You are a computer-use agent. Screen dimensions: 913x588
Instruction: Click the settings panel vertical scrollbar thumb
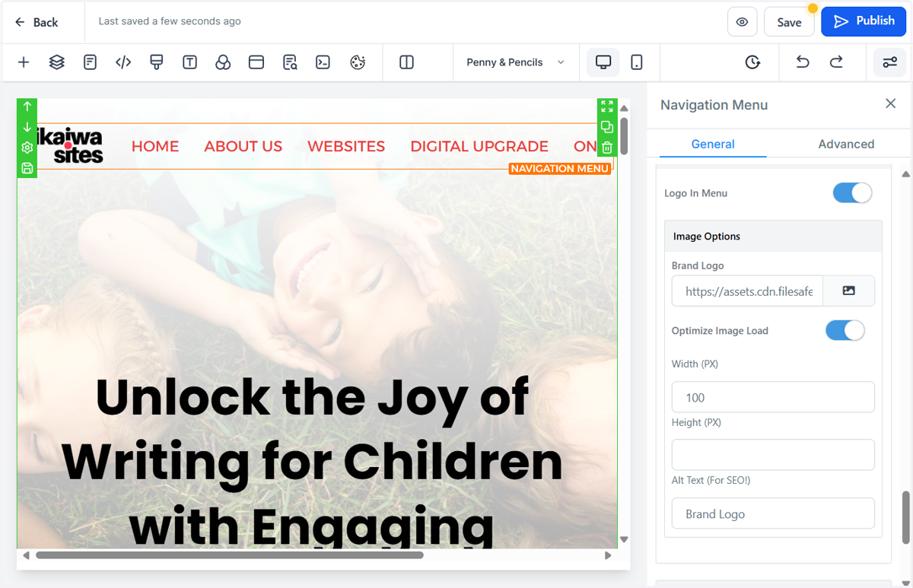(905, 517)
